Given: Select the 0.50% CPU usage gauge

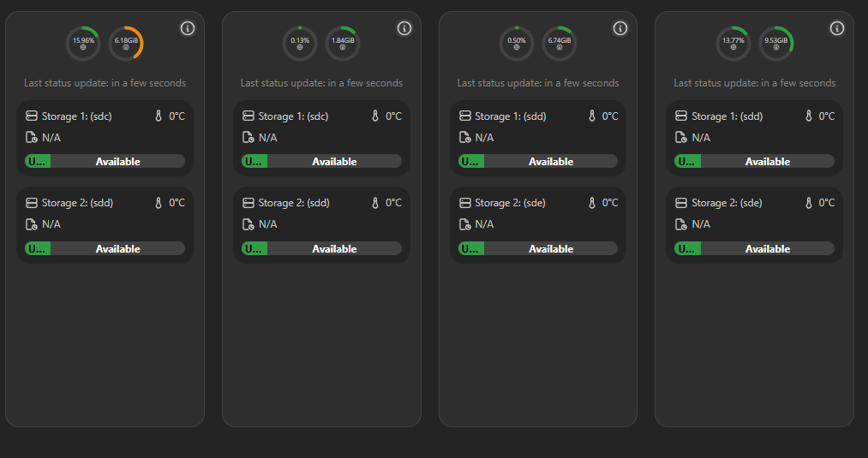Looking at the screenshot, I should pos(517,44).
